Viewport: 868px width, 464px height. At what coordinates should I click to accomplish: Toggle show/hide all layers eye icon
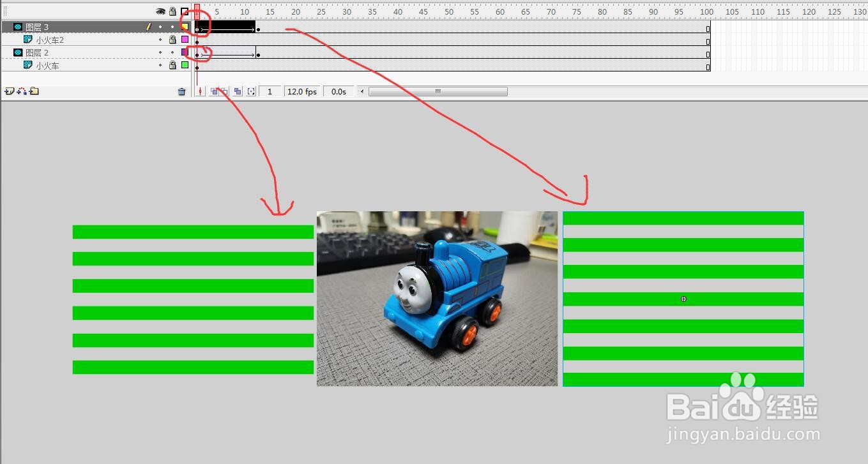pos(160,11)
